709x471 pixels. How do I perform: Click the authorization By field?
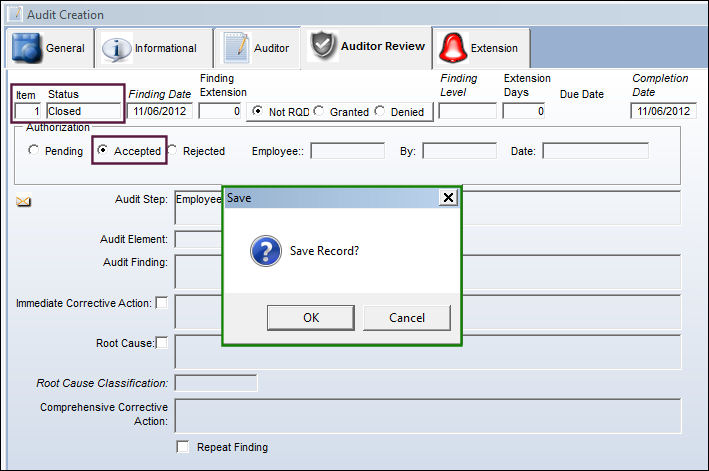(459, 151)
